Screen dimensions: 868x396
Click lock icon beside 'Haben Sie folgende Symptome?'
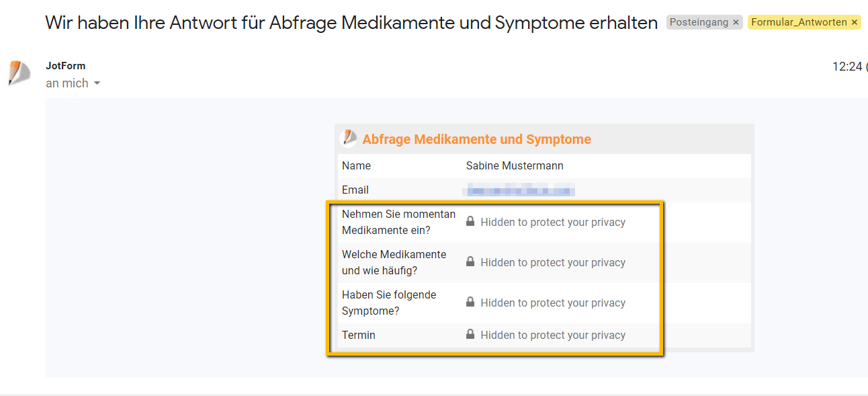[x=470, y=303]
